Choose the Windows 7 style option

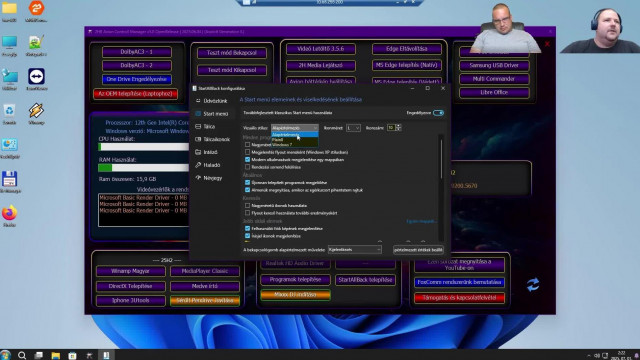click(x=295, y=144)
